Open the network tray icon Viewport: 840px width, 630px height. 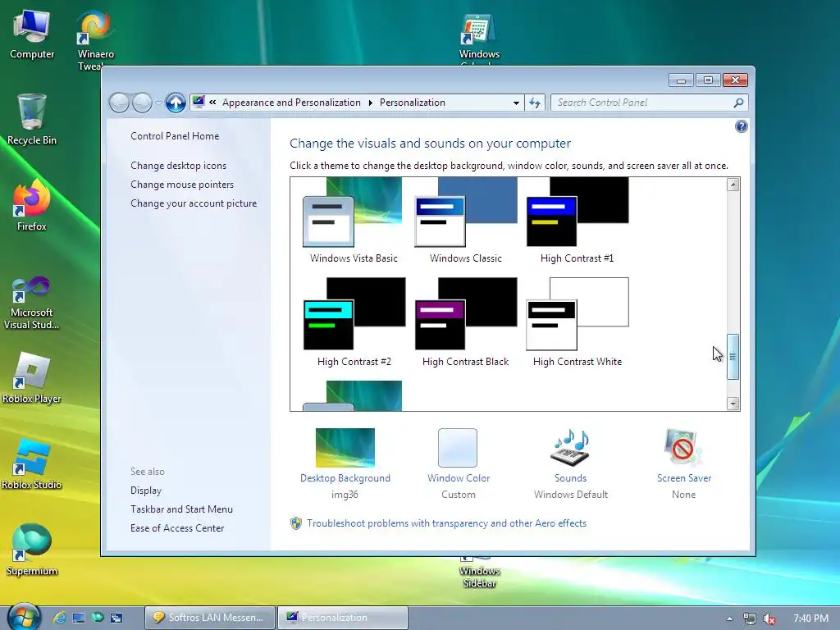[x=750, y=619]
